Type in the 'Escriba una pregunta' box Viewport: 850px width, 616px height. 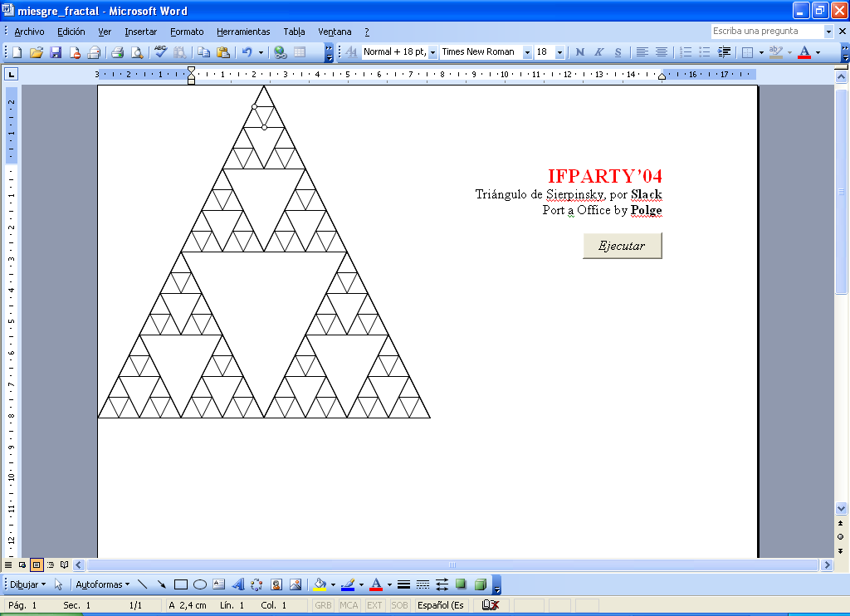[766, 32]
